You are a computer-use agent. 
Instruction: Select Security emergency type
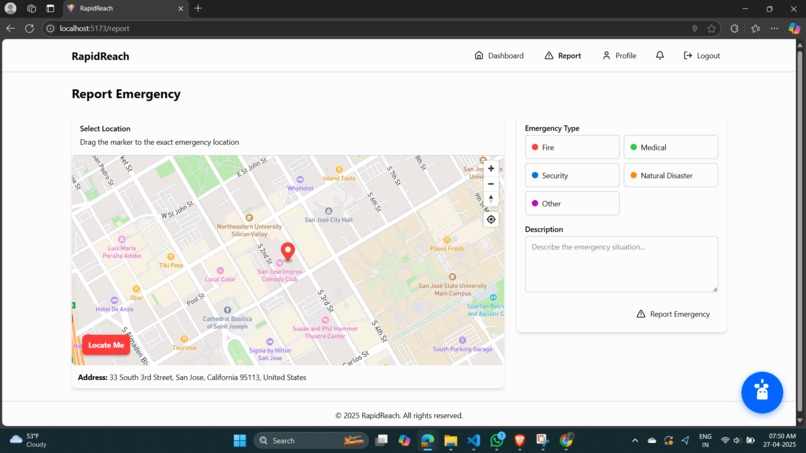click(572, 175)
